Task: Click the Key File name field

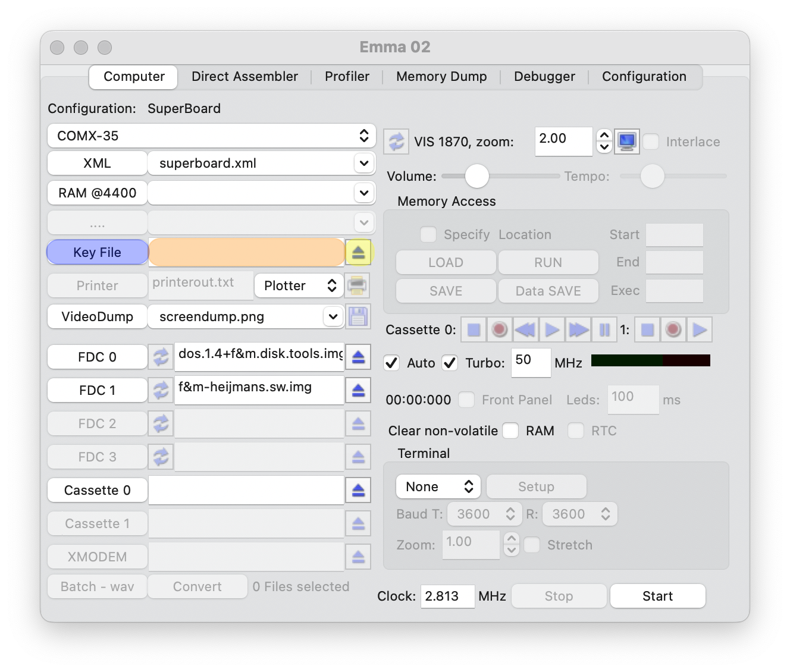Action: [246, 252]
